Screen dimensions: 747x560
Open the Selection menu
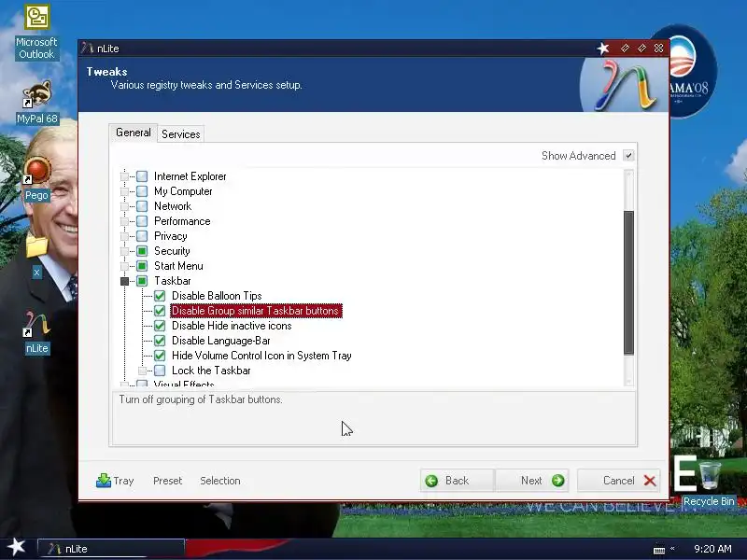click(220, 481)
